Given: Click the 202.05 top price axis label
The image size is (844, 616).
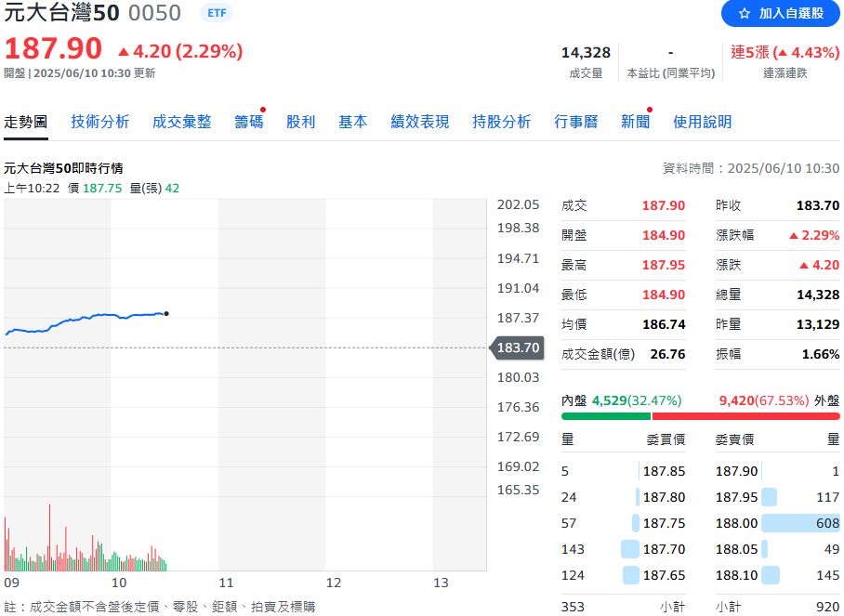Looking at the screenshot, I should tap(518, 204).
